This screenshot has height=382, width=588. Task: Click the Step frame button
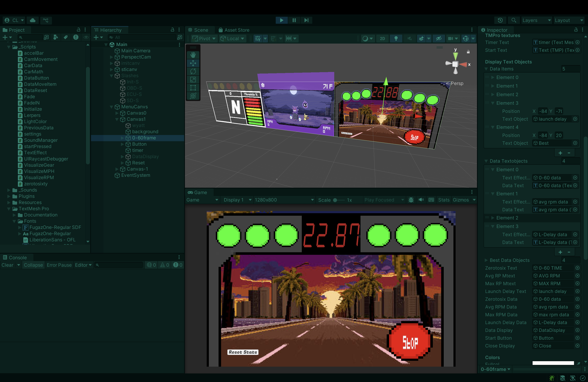306,20
